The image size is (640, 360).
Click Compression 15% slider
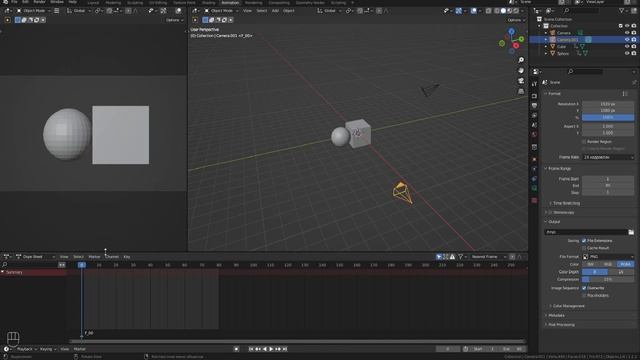click(x=608, y=280)
